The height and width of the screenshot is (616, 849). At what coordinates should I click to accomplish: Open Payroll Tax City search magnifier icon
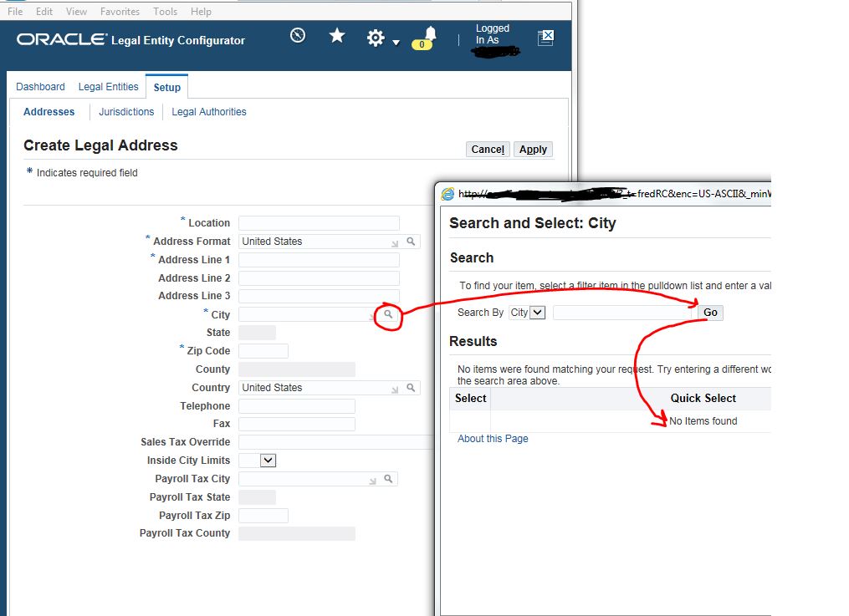click(x=388, y=479)
